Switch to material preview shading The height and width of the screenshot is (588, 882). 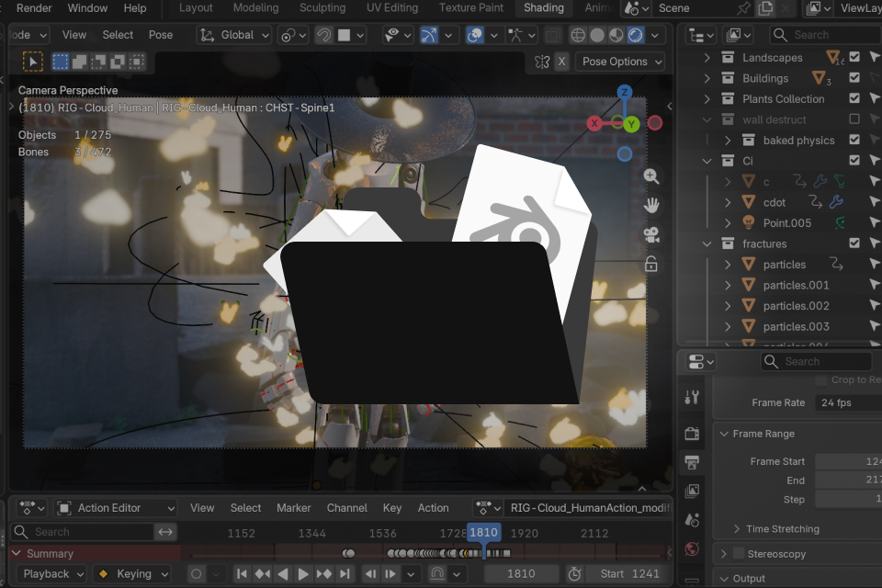point(616,36)
